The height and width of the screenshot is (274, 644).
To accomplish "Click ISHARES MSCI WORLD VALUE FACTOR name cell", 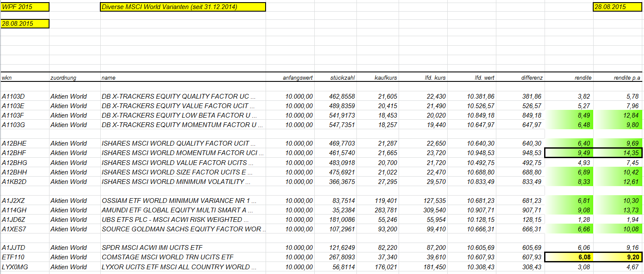I will point(183,162).
